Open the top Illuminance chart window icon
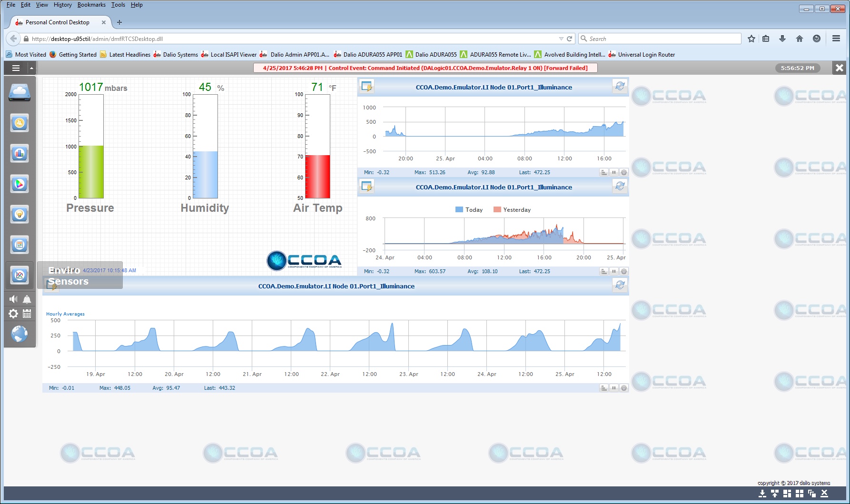The image size is (850, 504). pyautogui.click(x=367, y=87)
